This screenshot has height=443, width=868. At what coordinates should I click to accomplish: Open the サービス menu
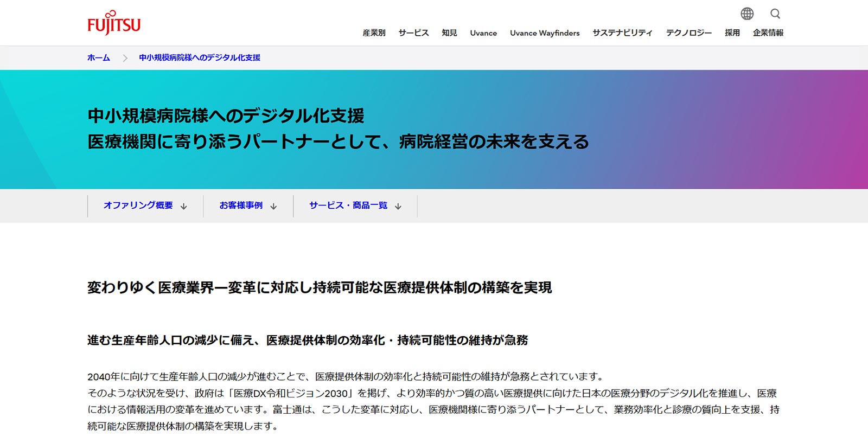coord(413,33)
